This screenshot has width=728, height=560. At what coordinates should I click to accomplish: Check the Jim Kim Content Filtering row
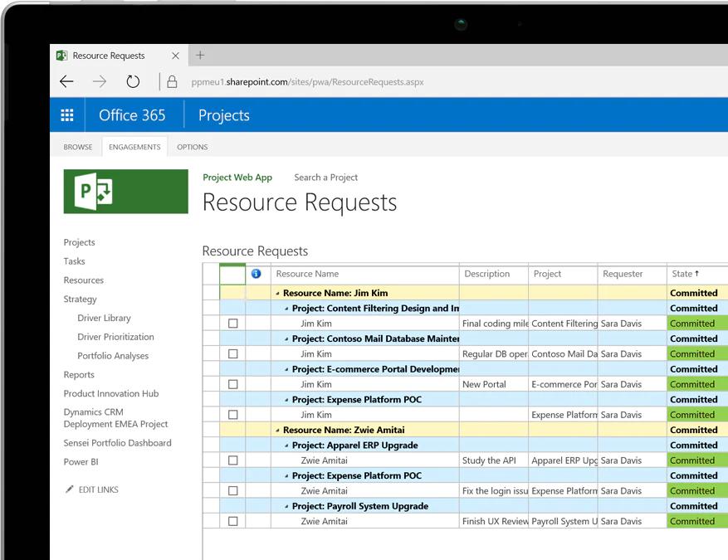233,324
